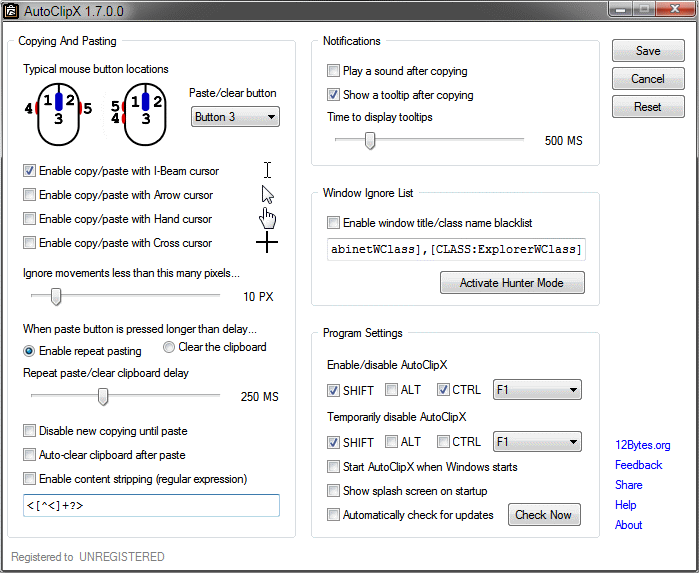Open the Share link
This screenshot has width=699, height=573.
629,485
